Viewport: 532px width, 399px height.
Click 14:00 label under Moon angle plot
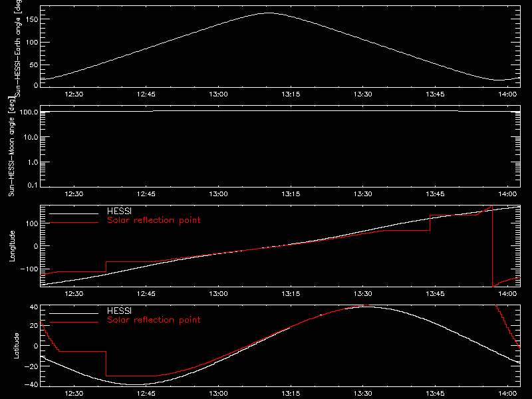507,194
